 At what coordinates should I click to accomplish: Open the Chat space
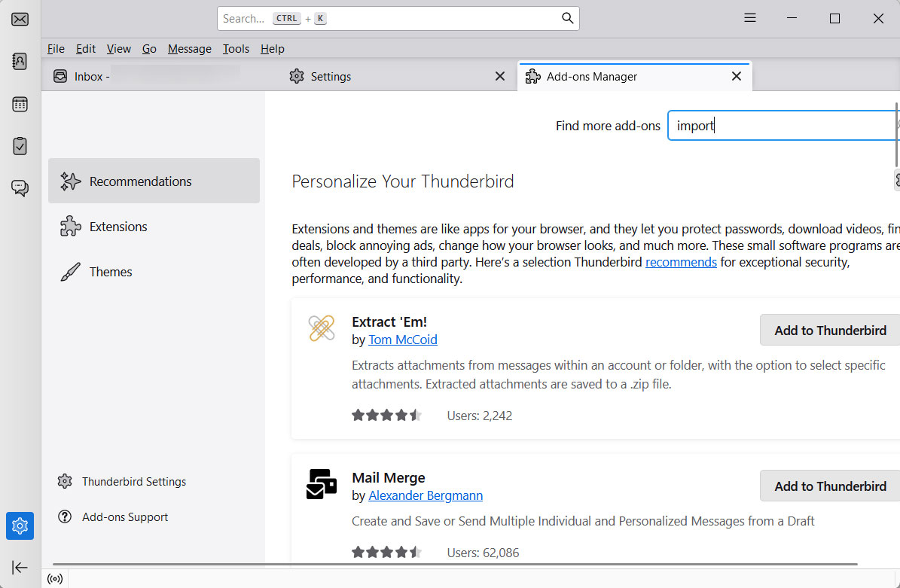pyautogui.click(x=20, y=188)
